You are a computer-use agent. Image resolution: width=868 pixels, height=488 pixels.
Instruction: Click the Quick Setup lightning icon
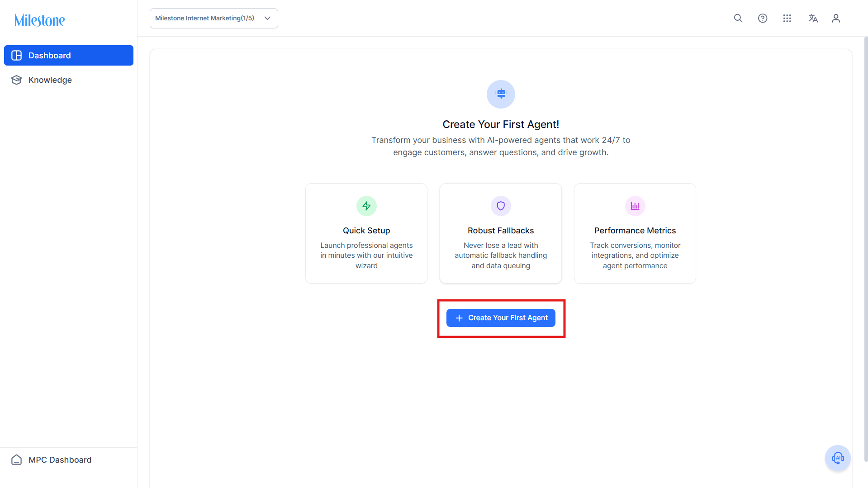click(x=366, y=206)
